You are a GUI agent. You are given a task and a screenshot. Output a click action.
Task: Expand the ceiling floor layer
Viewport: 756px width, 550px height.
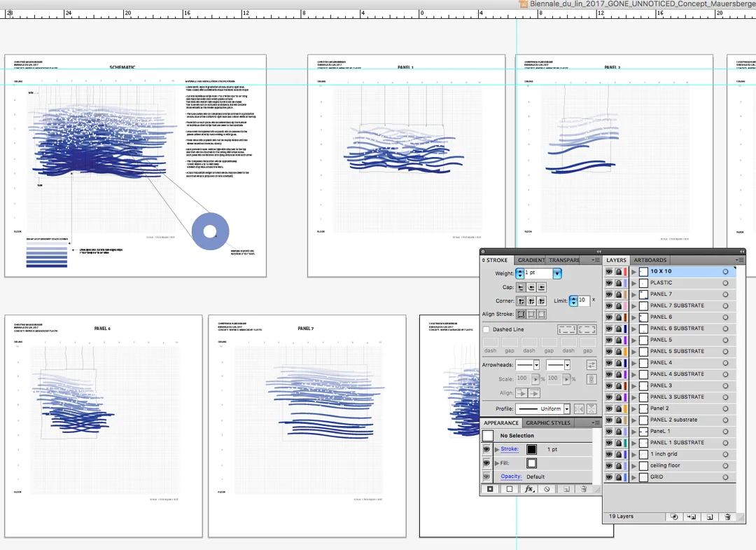(634, 466)
